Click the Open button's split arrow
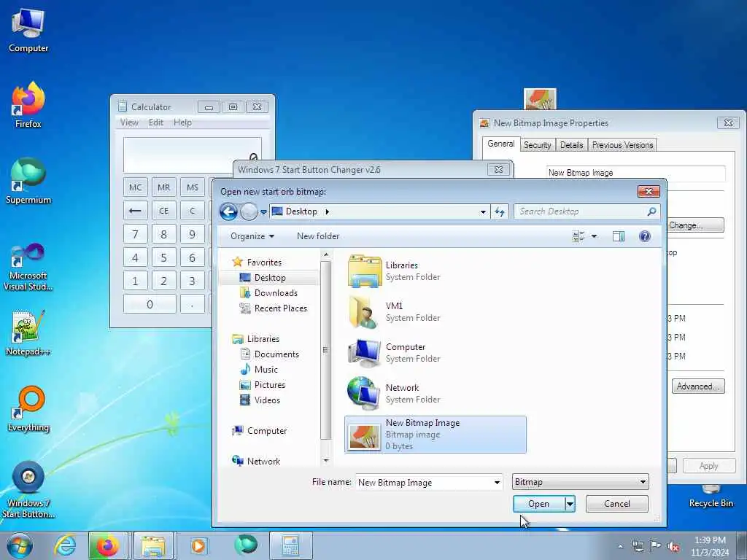Viewport: 747px width, 560px height. (570, 504)
